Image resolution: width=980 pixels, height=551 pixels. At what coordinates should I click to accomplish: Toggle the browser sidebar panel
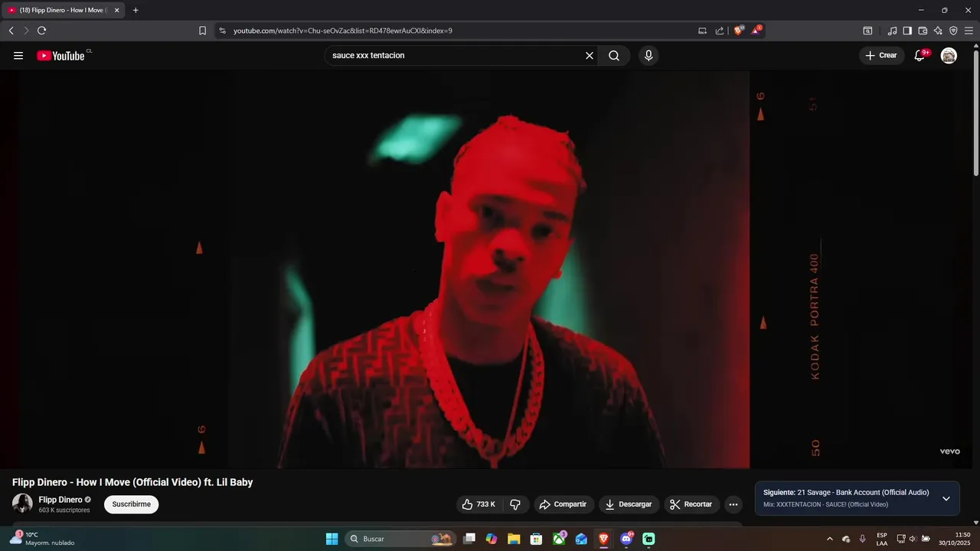point(907,31)
